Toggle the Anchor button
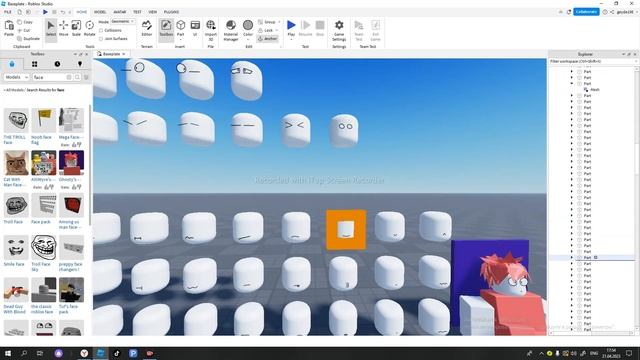The image size is (640, 360). (x=268, y=38)
